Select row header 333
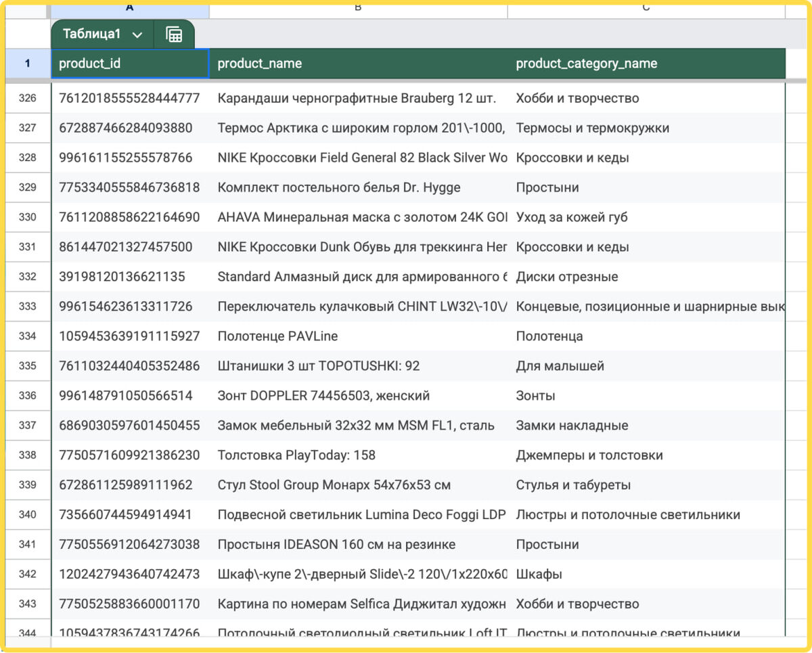This screenshot has width=812, height=653. tap(28, 307)
